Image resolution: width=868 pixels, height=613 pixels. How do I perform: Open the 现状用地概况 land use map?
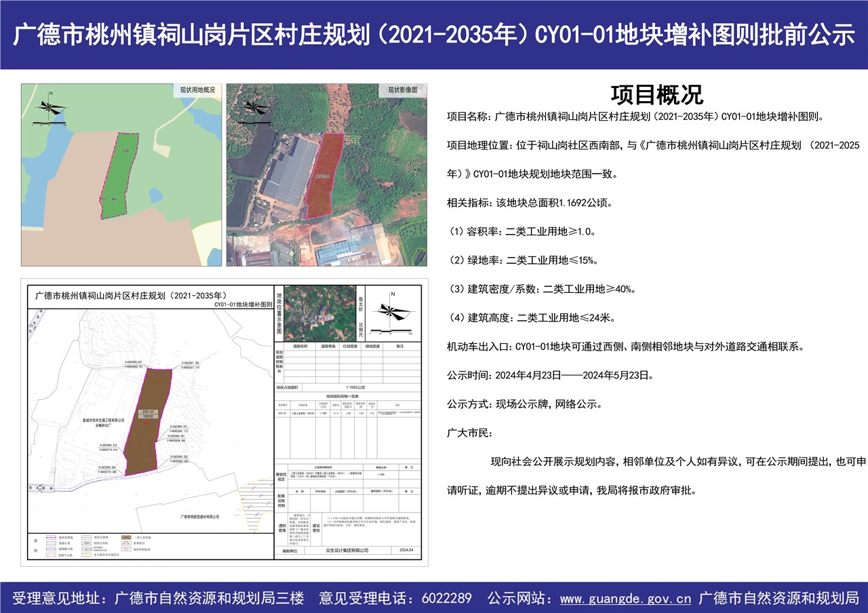click(121, 175)
